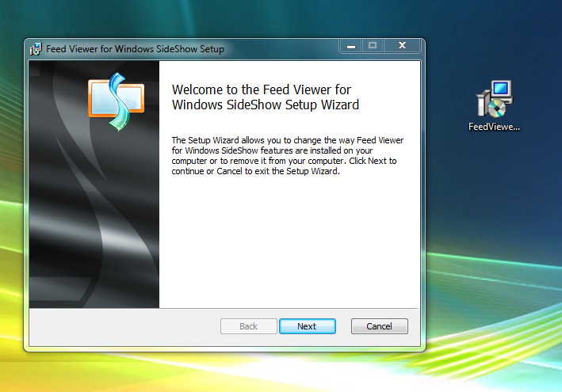
Task: Click the disabled maximize button
Action: point(373,46)
